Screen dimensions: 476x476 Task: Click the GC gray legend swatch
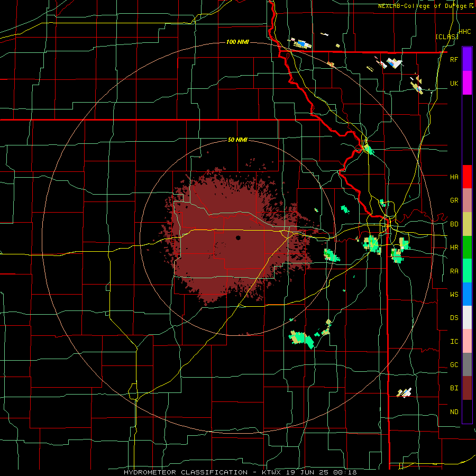467,364
